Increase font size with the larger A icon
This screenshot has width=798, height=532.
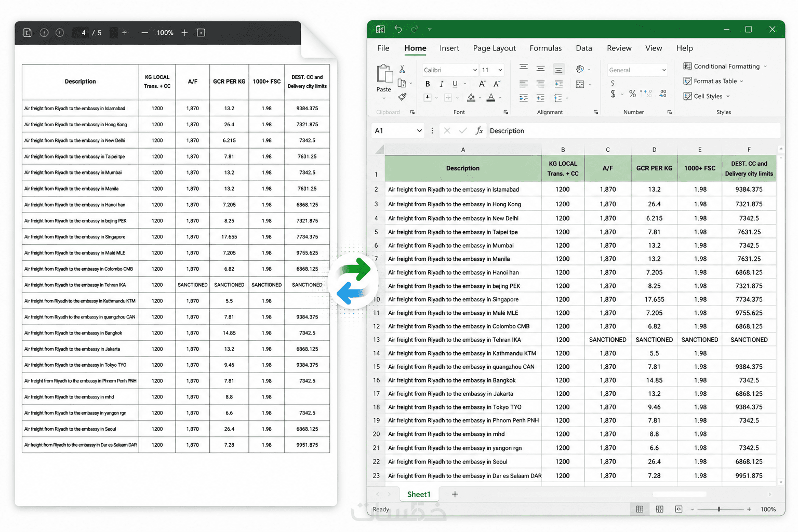[x=482, y=84]
